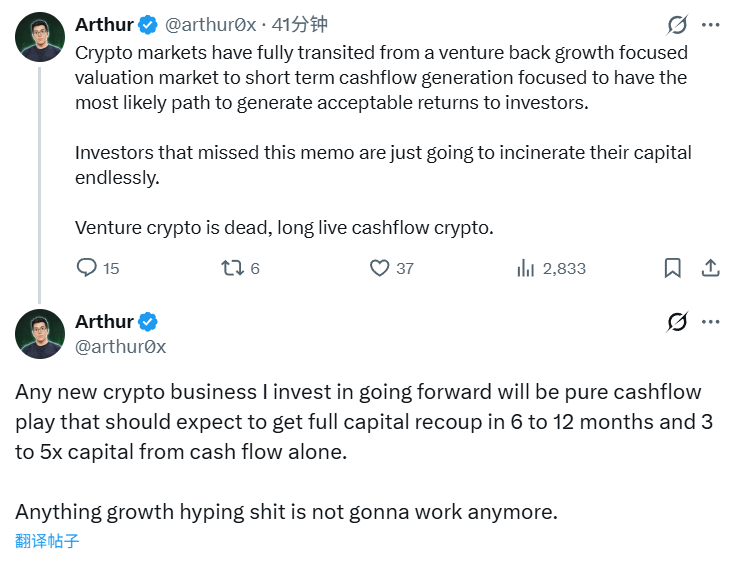Open Arthur's name on first post

[104, 24]
